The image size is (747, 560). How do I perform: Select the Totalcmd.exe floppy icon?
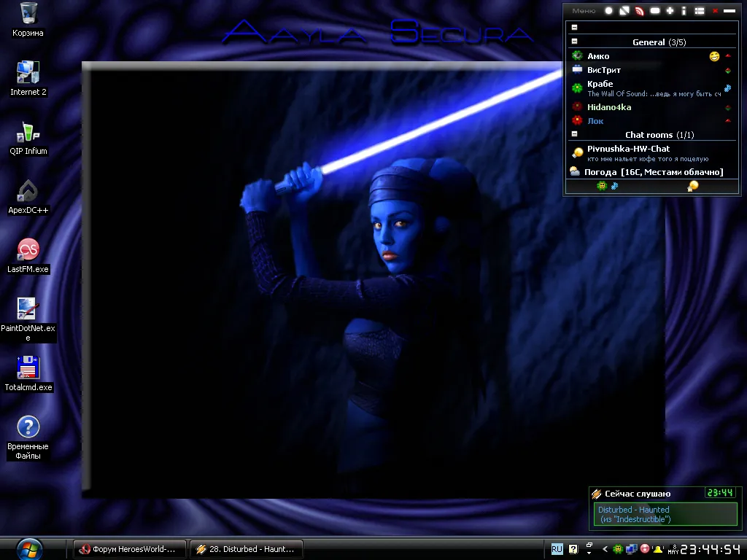(28, 374)
